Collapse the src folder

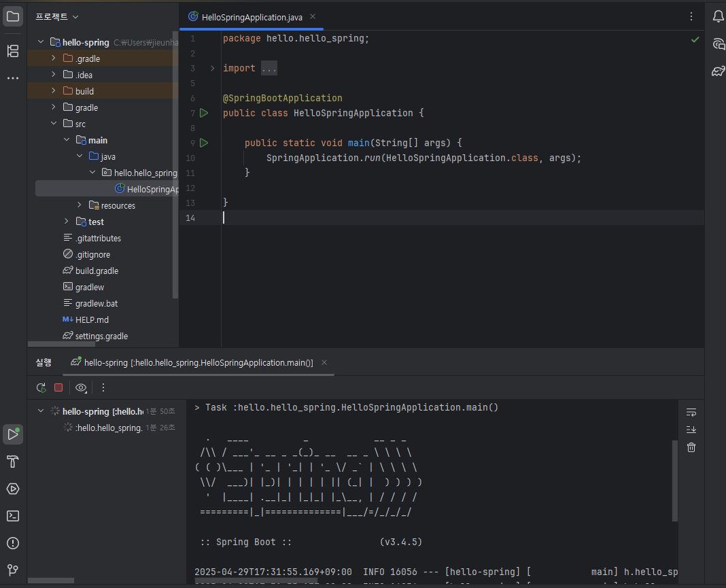tap(54, 123)
